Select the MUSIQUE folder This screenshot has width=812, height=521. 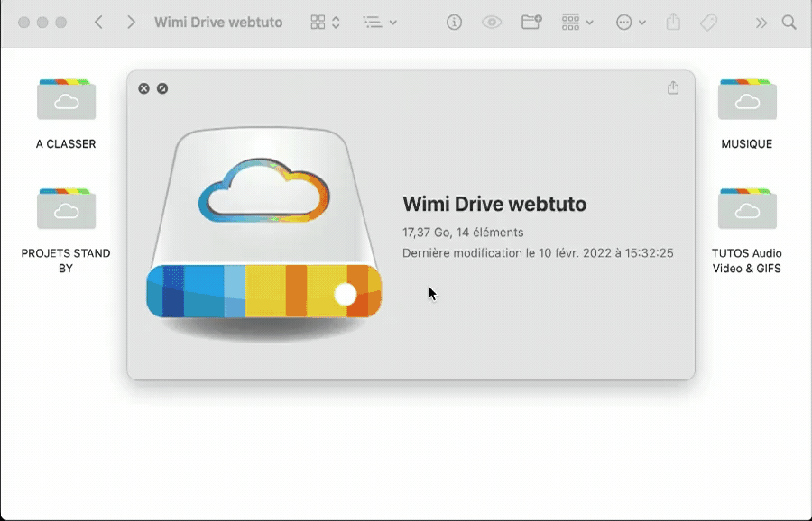click(x=748, y=101)
